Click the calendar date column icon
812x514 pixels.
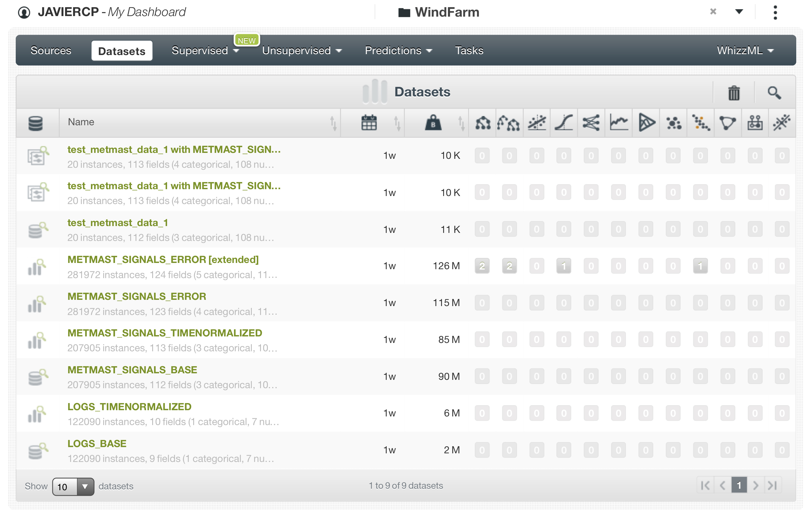[x=369, y=123]
